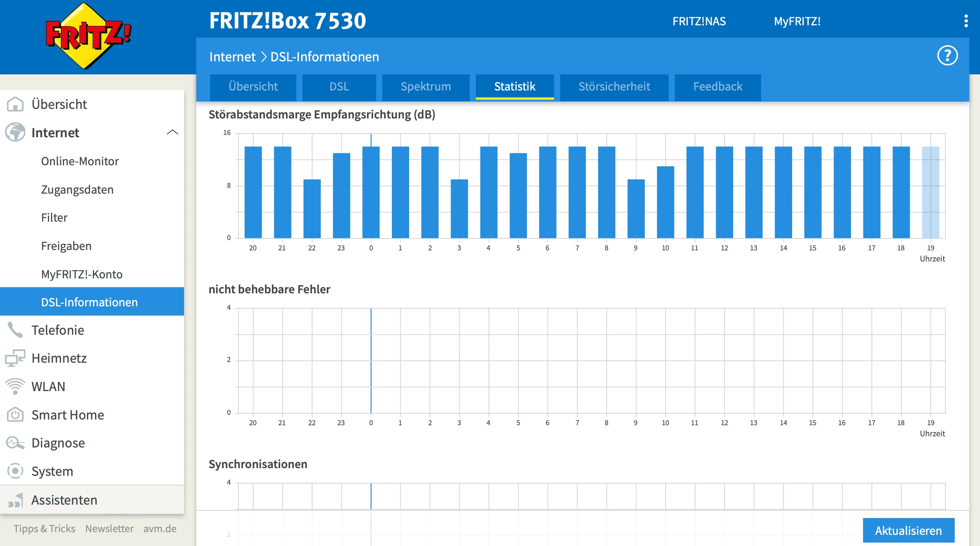Viewport: 980px width, 546px height.
Task: Collapse the Internet menu chevron
Action: (x=173, y=132)
